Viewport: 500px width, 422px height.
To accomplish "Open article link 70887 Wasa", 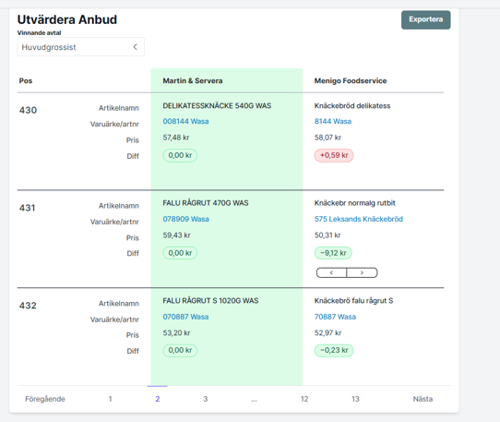I will coord(335,317).
